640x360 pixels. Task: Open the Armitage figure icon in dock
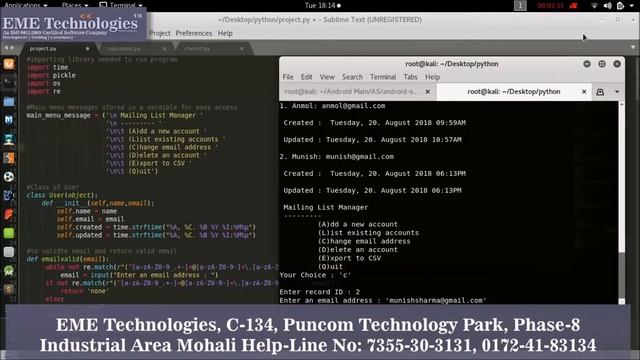pos(9,139)
